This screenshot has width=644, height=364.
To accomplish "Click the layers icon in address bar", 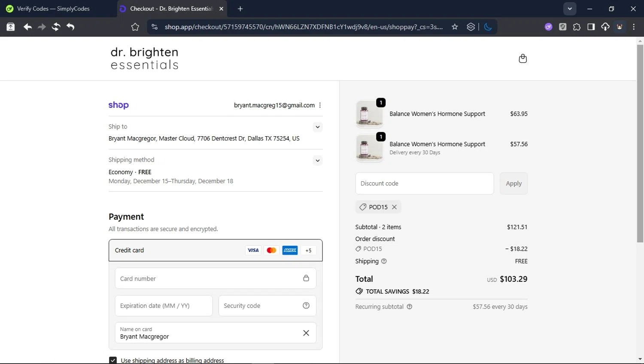I will 471,27.
